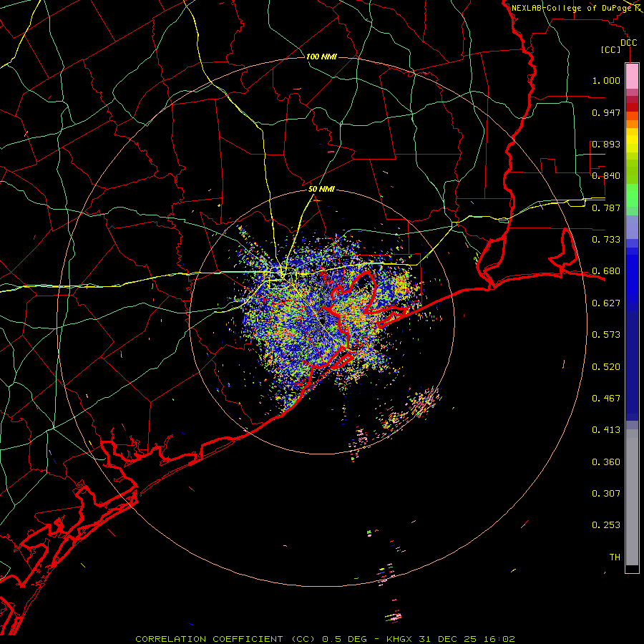This screenshot has height=644, width=644.
Task: Click the CORRELATION COEFFICIENT caption text
Action: pyautogui.click(x=209, y=639)
